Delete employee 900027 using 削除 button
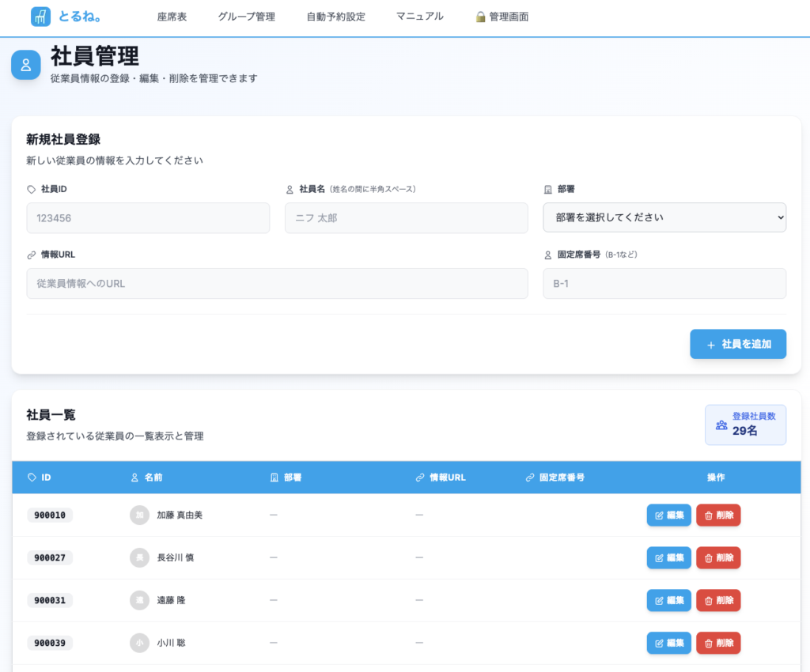Screen dimensions: 810x672 pyautogui.click(x=718, y=557)
